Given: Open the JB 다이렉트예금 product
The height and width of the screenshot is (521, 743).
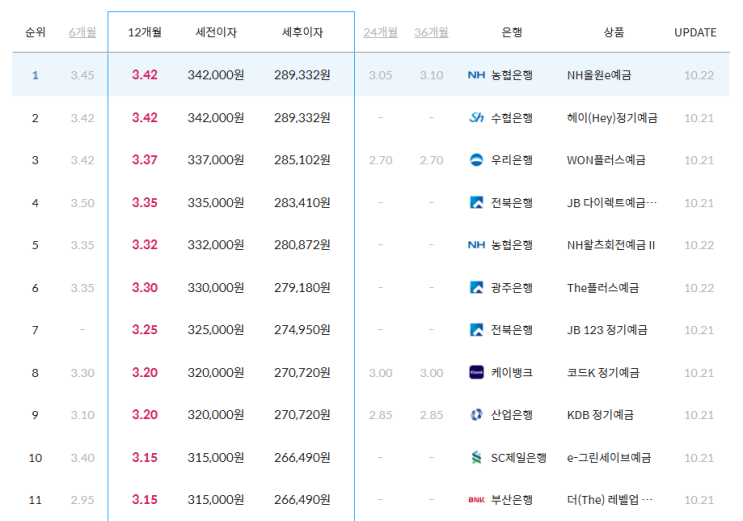Looking at the screenshot, I should (x=612, y=202).
